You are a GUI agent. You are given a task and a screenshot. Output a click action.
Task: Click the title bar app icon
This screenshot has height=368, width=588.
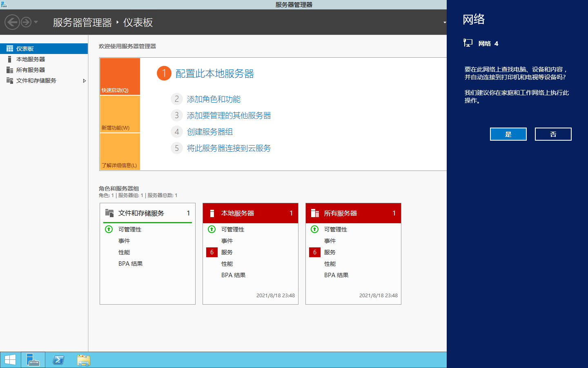[4, 4]
